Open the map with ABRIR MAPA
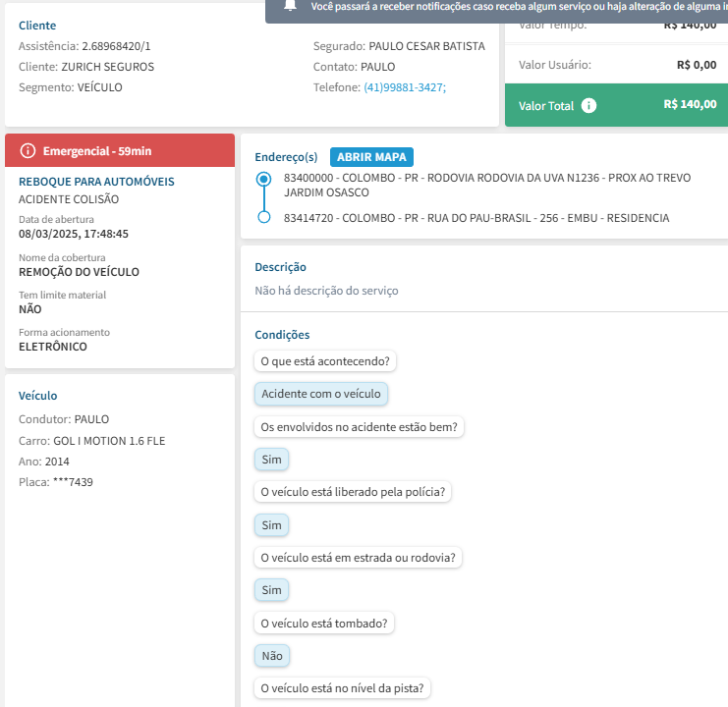Image resolution: width=728 pixels, height=707 pixels. pyautogui.click(x=371, y=157)
